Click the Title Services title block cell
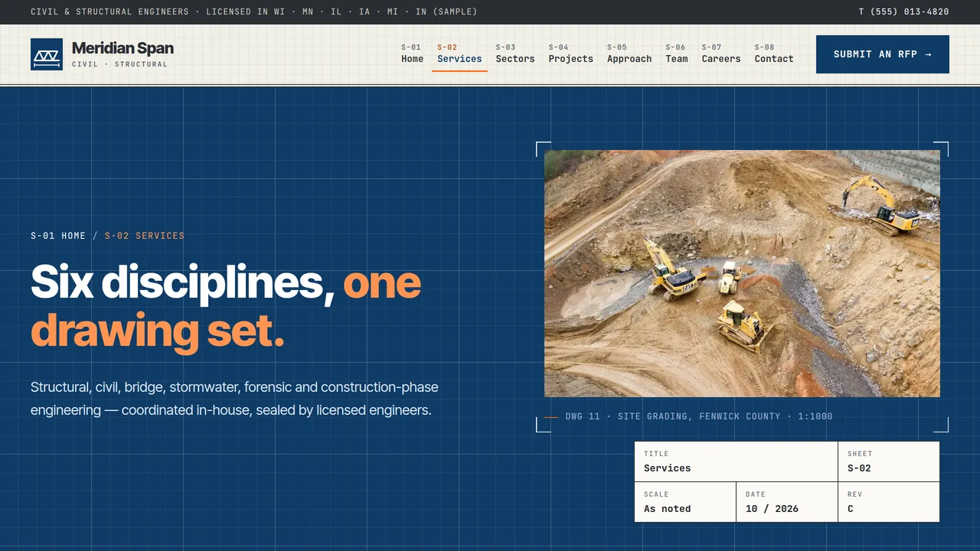Viewport: 980px width, 551px height. pos(736,461)
